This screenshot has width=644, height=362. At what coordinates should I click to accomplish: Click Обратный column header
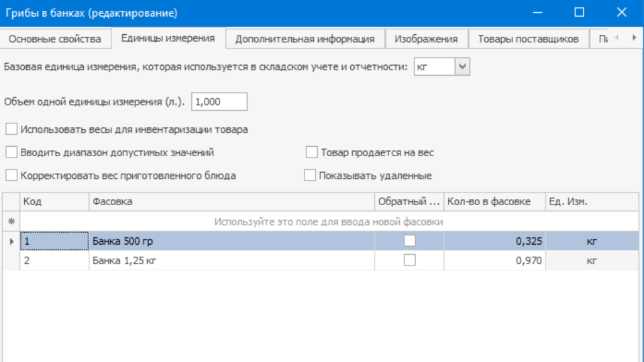tap(409, 202)
